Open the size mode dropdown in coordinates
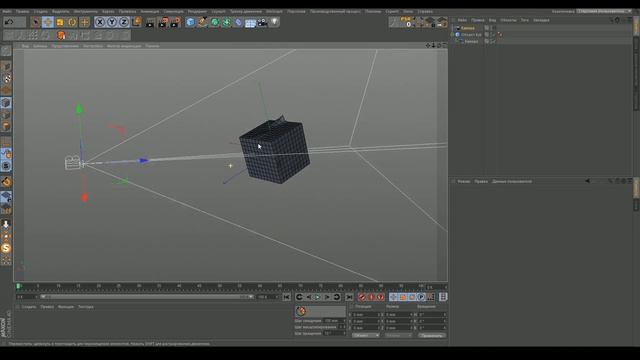The image size is (640, 360). click(398, 336)
